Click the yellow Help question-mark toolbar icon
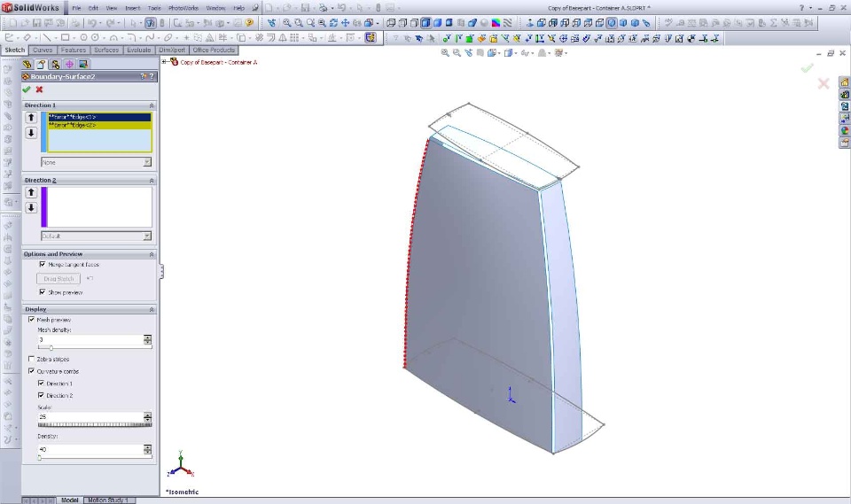Viewport: 851px width, 504px height. tap(249, 23)
